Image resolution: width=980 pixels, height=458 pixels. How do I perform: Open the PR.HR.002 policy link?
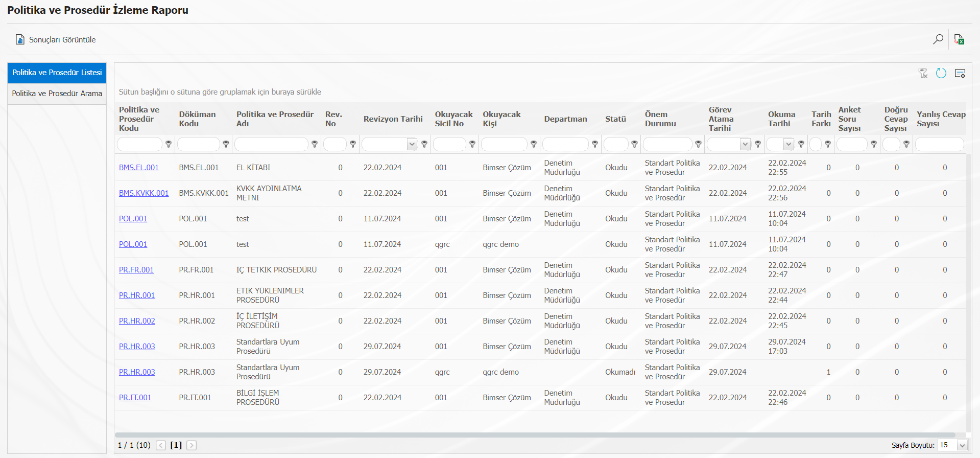point(137,321)
